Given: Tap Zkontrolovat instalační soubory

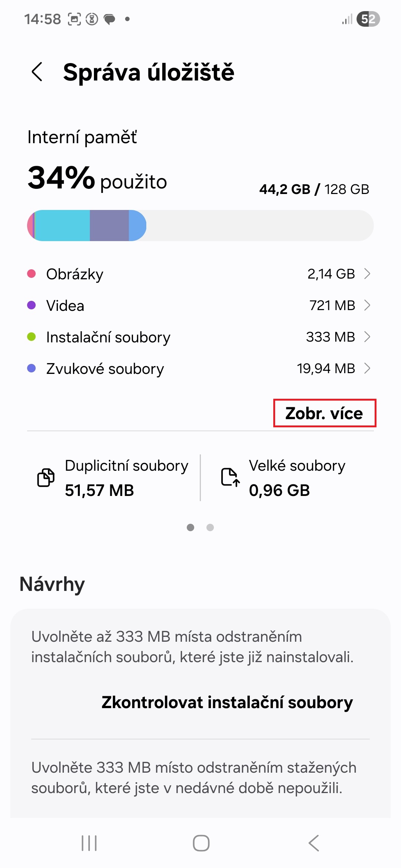Looking at the screenshot, I should pyautogui.click(x=227, y=702).
